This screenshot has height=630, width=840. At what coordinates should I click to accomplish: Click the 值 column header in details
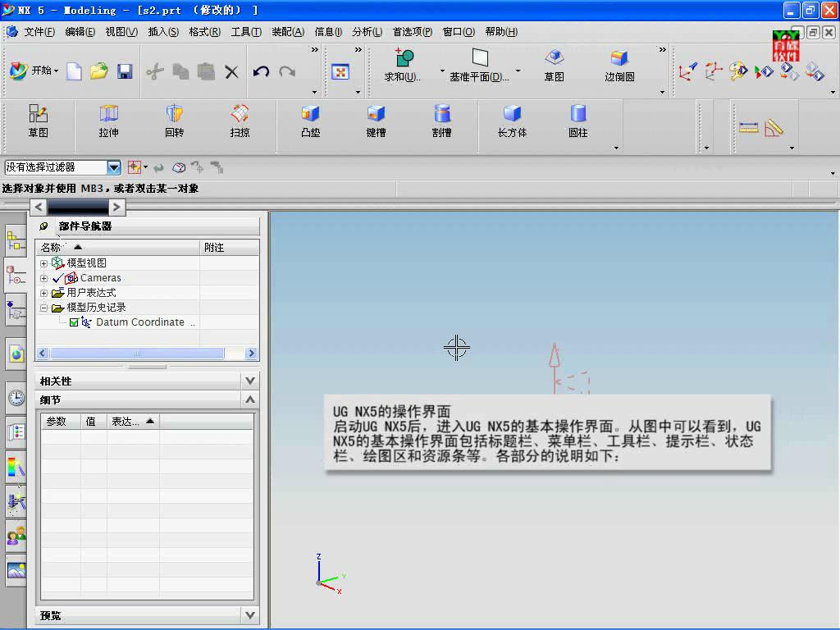tap(94, 422)
